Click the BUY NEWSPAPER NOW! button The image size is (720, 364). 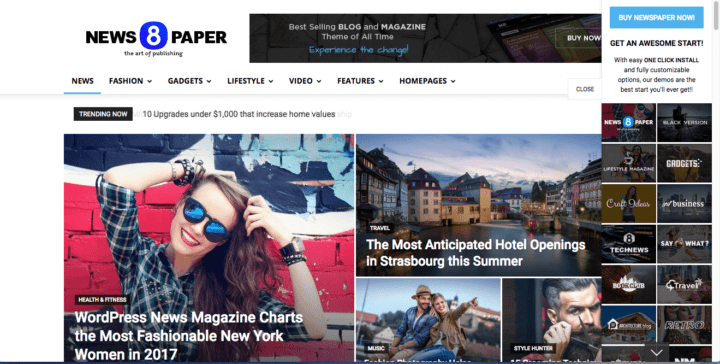(x=656, y=17)
